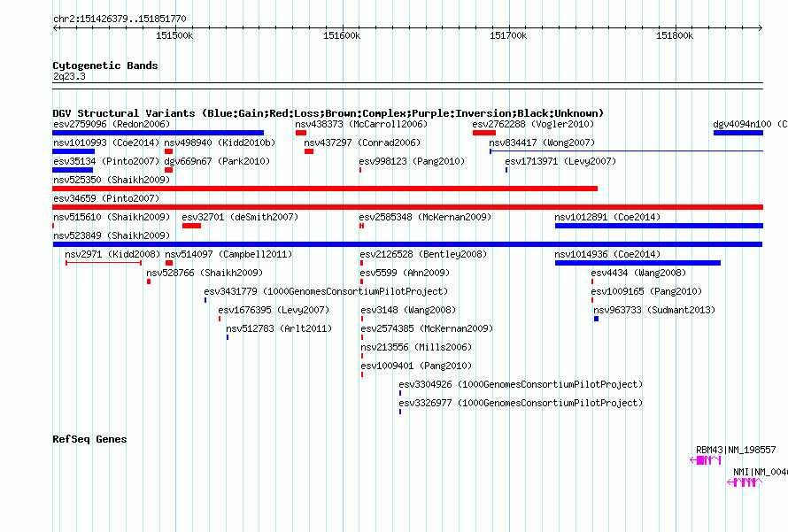
Task: Click the esv2762288 (Vogler2010) label
Action: pos(533,124)
